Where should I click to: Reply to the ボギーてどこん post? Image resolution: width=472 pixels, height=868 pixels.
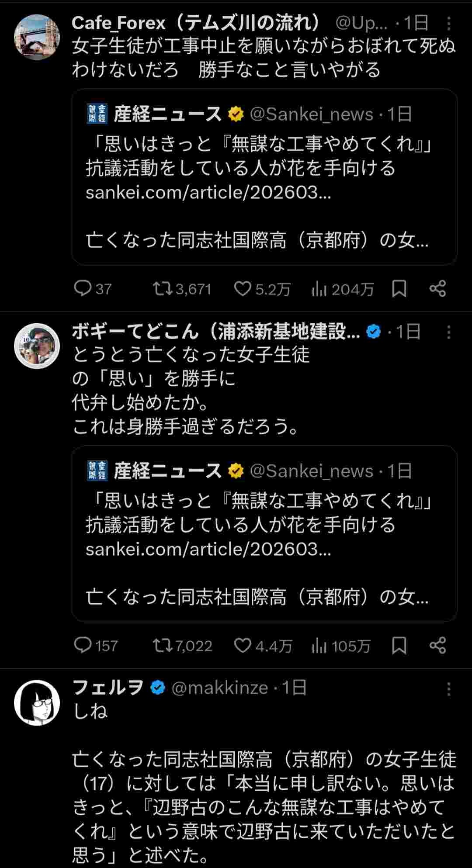[x=83, y=645]
